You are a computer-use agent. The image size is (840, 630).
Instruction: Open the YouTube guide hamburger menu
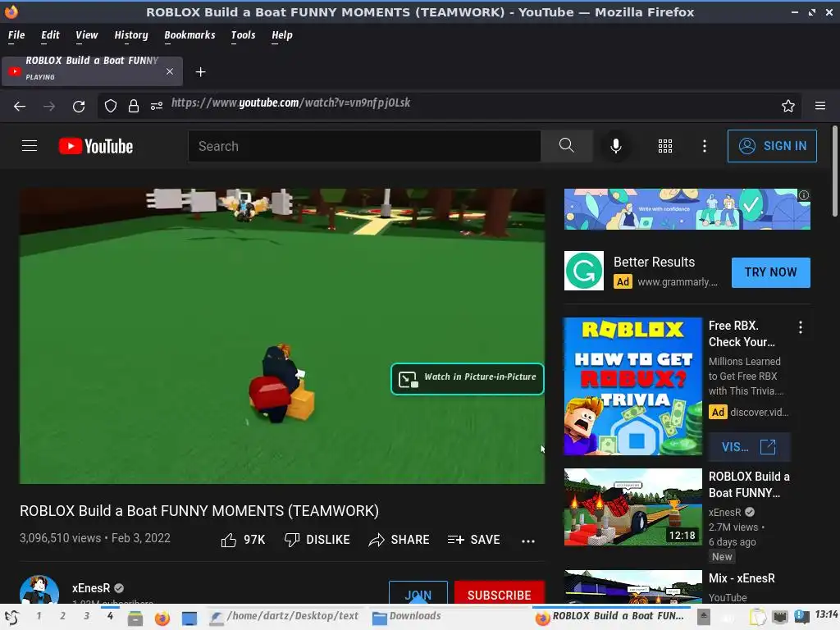[x=30, y=146]
